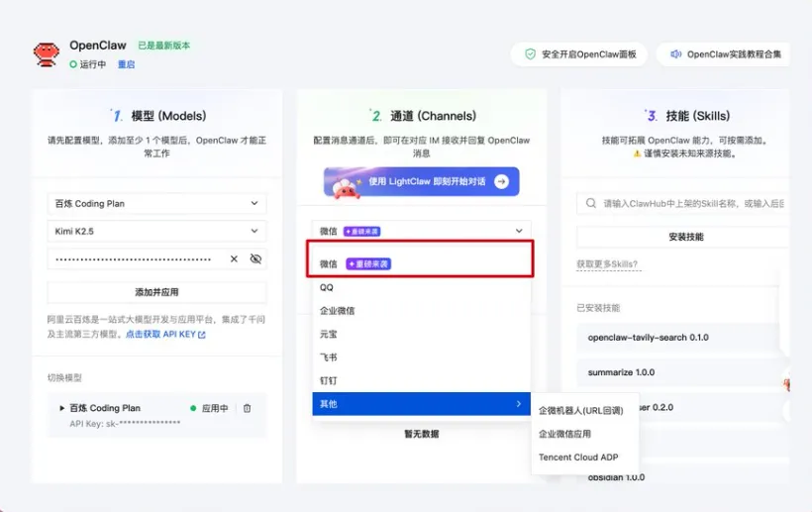This screenshot has width=812, height=512.
Task: Click the OpenClaw实践教程合集 button
Action: coord(723,54)
